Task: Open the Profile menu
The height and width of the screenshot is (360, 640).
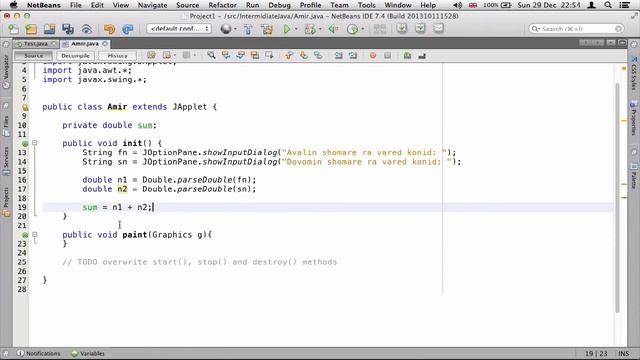Action: tap(310, 5)
